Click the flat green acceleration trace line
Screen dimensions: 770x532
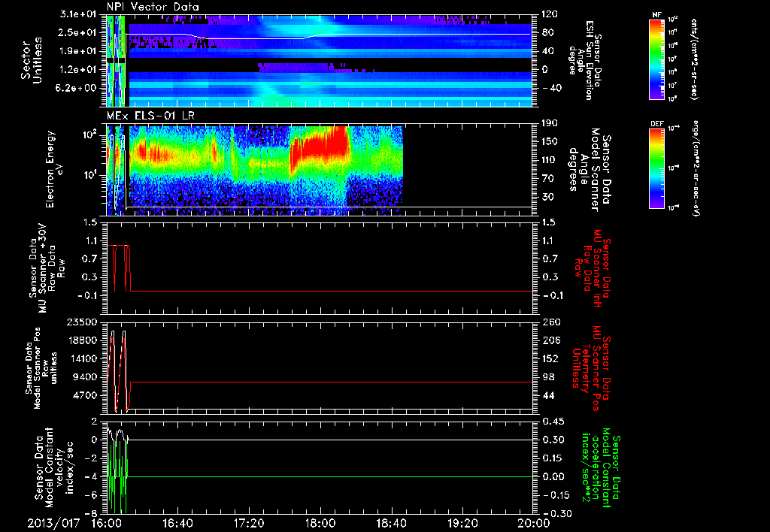coord(332,476)
